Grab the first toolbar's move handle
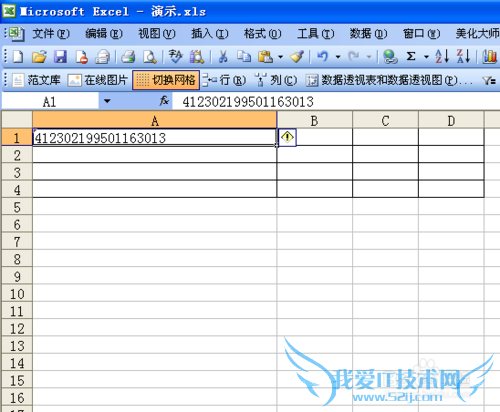This screenshot has width=500, height=412. pyautogui.click(x=5, y=57)
